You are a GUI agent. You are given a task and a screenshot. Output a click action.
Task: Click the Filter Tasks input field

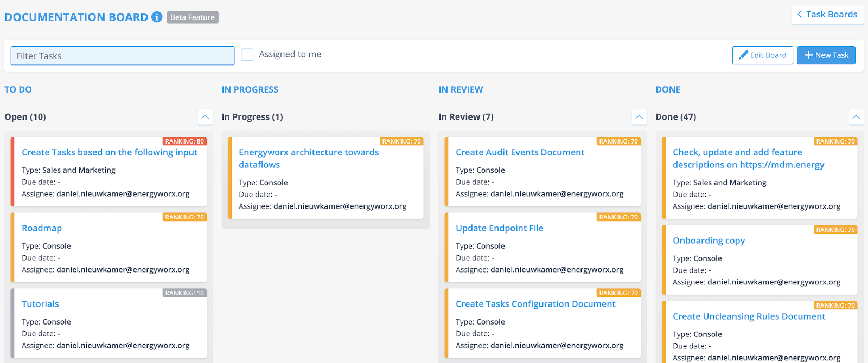(x=123, y=56)
